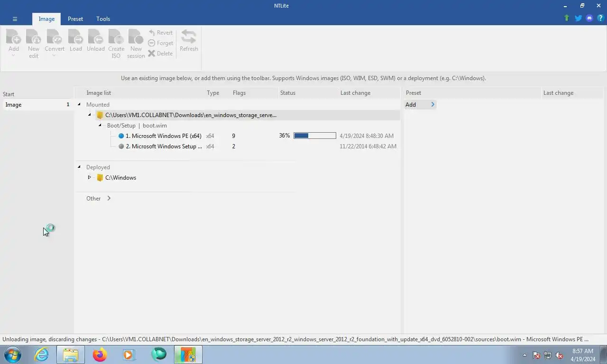The height and width of the screenshot is (364, 607).
Task: Expand the C:\Windows node
Action: pos(89,177)
